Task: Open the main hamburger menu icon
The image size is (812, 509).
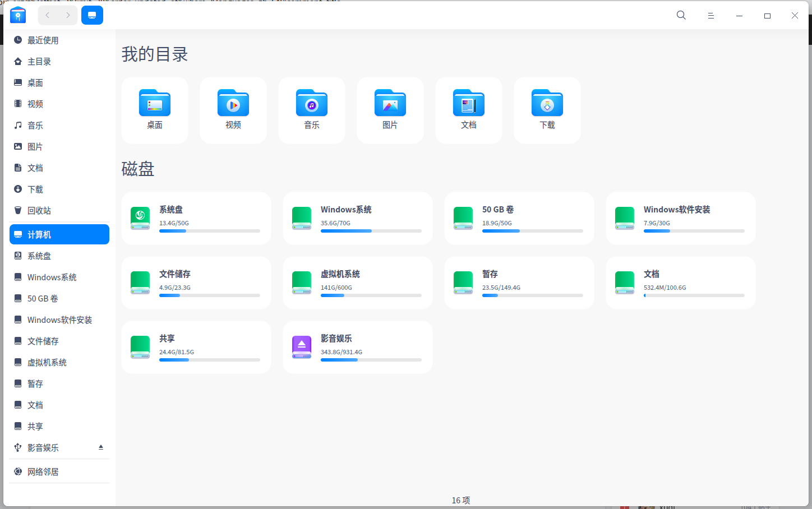Action: point(710,15)
